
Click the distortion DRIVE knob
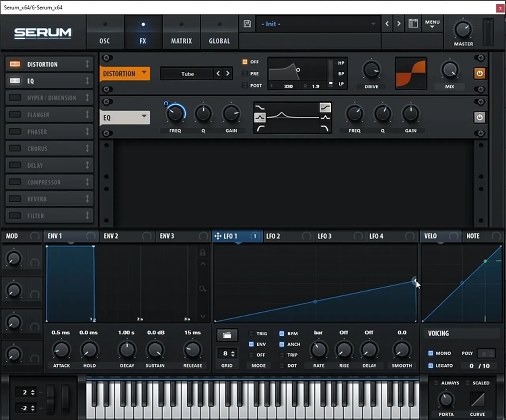click(371, 70)
